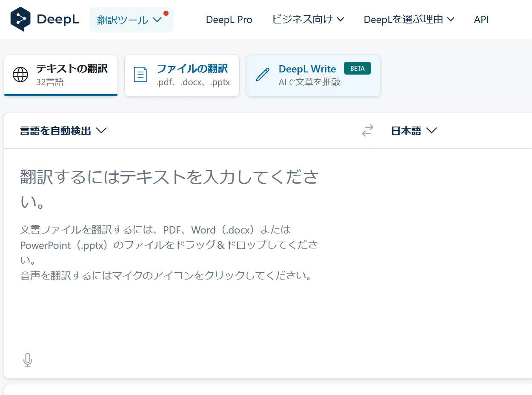Click the DeepL hexagon logo icon

click(20, 19)
